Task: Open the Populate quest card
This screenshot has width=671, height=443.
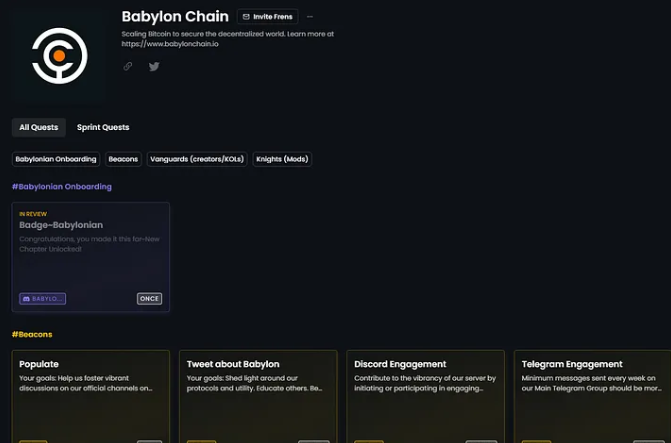Action: 91,396
